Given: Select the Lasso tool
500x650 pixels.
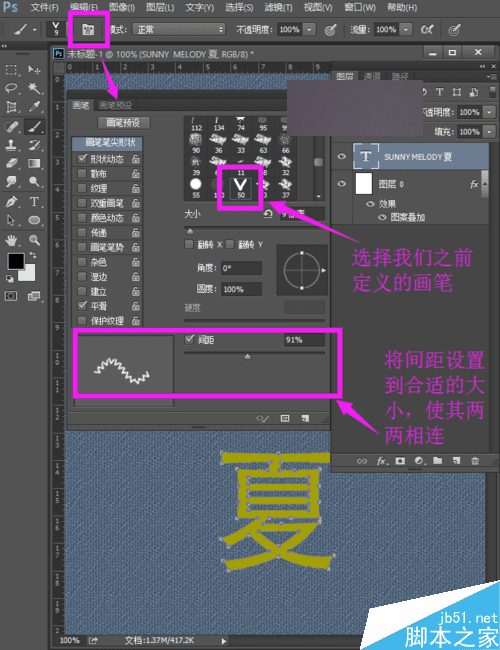Looking at the screenshot, I should tap(11, 88).
